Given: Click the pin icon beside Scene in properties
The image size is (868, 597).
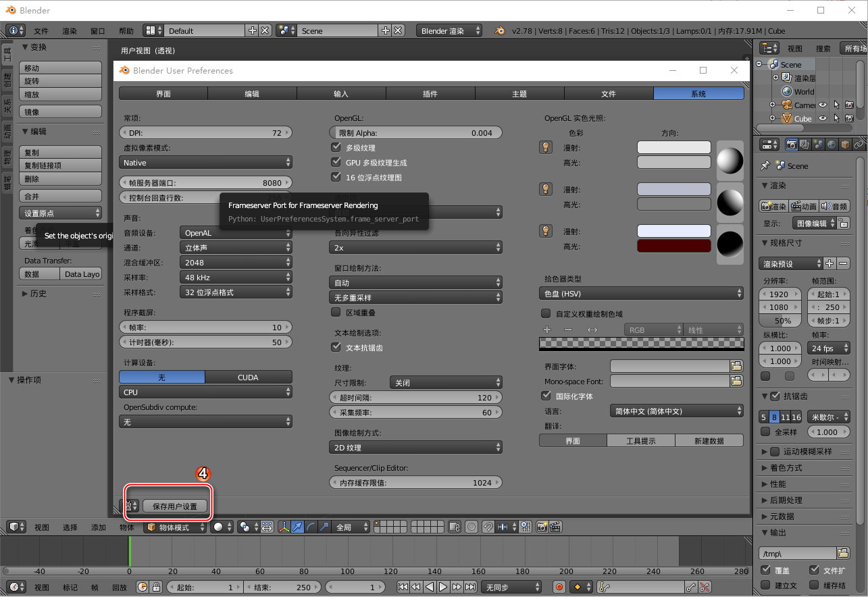Looking at the screenshot, I should (765, 165).
